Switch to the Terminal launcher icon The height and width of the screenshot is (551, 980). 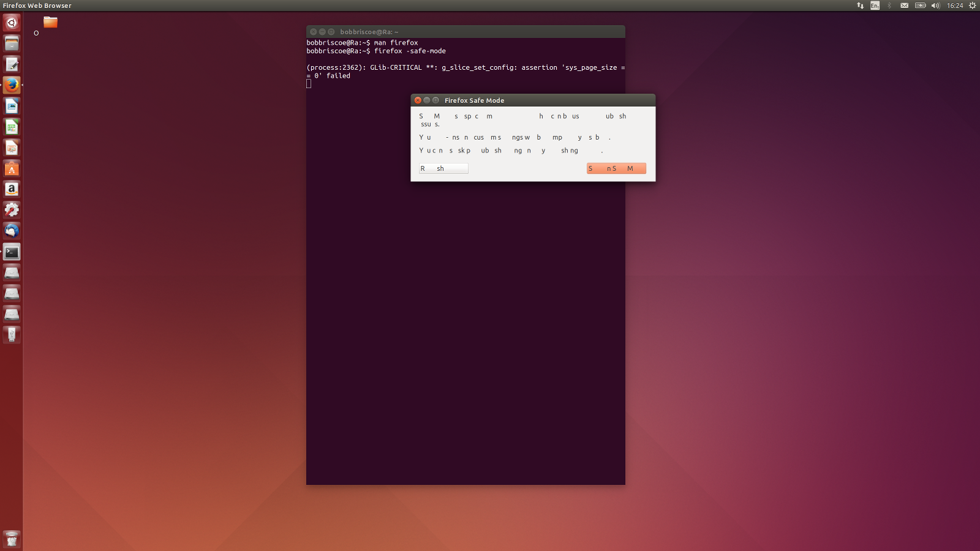(12, 252)
